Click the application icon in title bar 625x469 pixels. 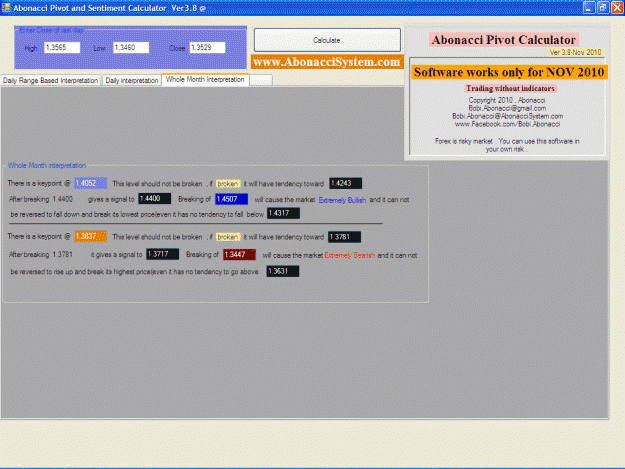pyautogui.click(x=6, y=8)
